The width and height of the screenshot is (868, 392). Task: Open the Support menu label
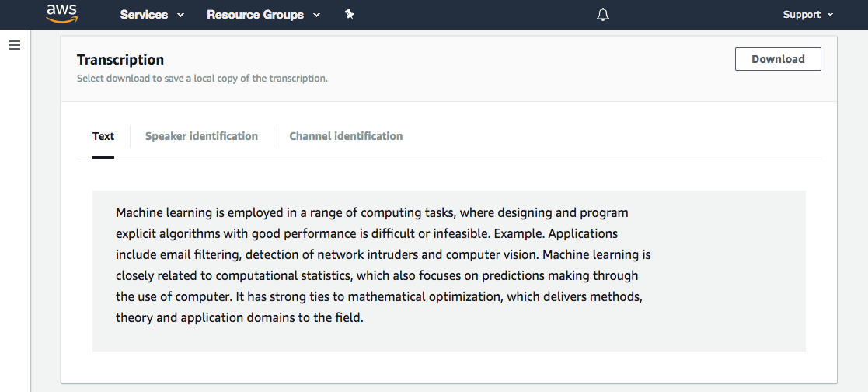(801, 15)
